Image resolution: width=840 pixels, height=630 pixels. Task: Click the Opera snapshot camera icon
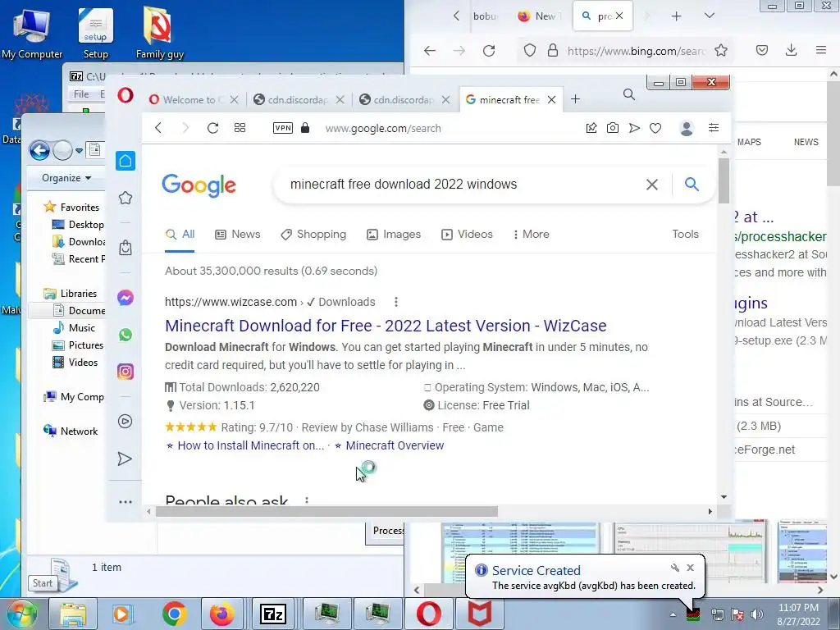click(612, 128)
